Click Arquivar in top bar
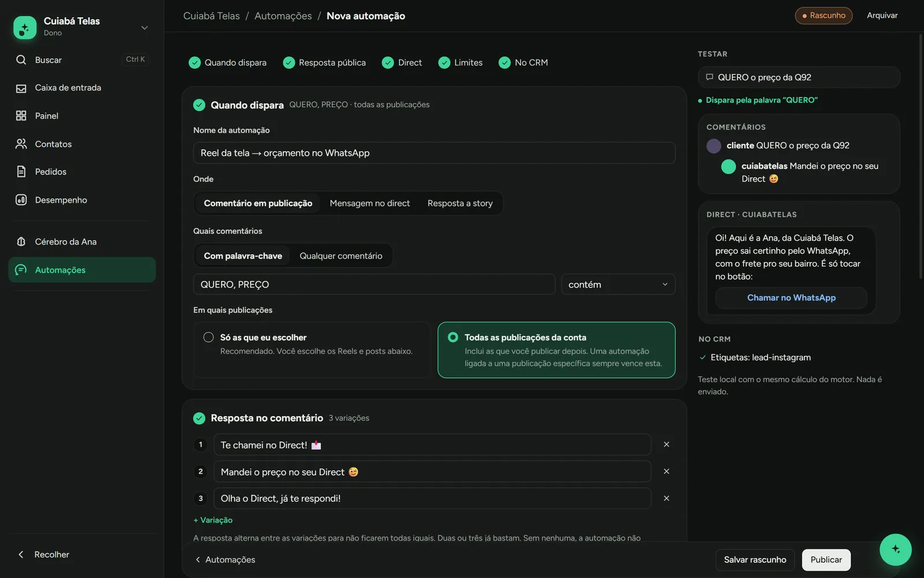924x578 pixels. 882,16
